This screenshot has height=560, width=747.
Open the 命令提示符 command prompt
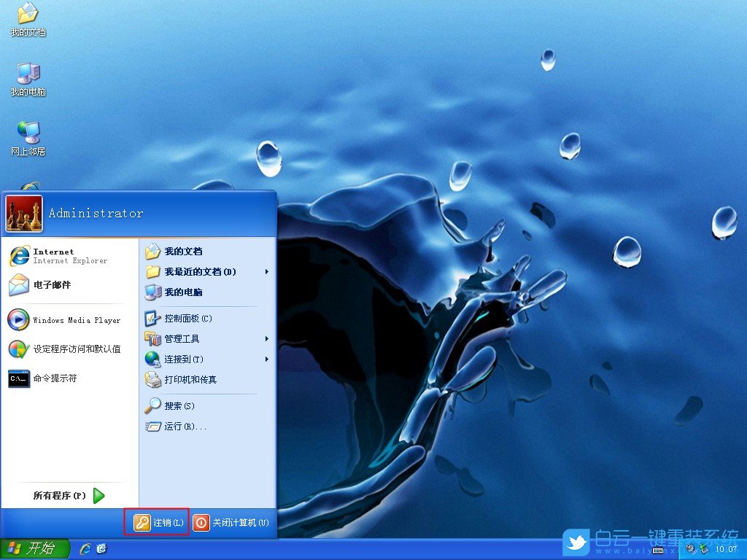pos(55,378)
